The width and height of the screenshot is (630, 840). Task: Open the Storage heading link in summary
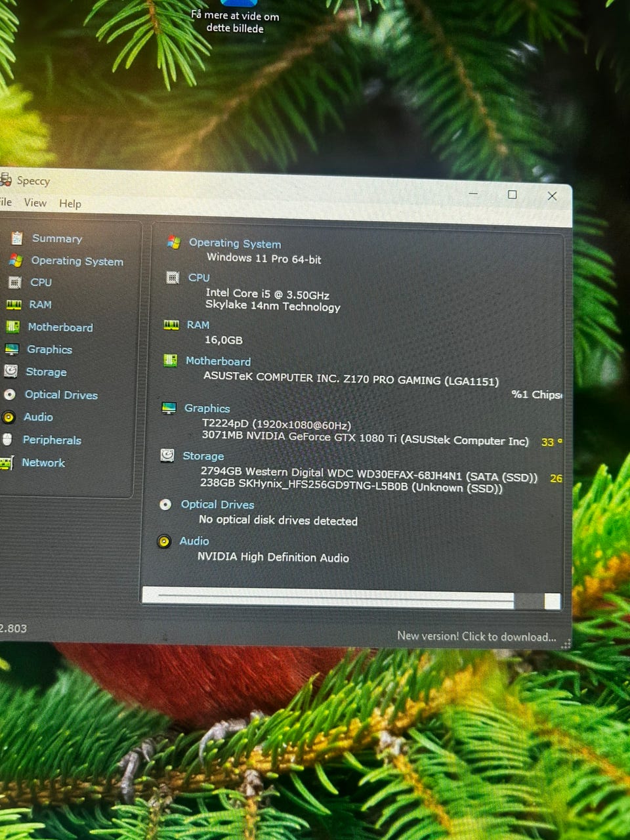point(203,455)
